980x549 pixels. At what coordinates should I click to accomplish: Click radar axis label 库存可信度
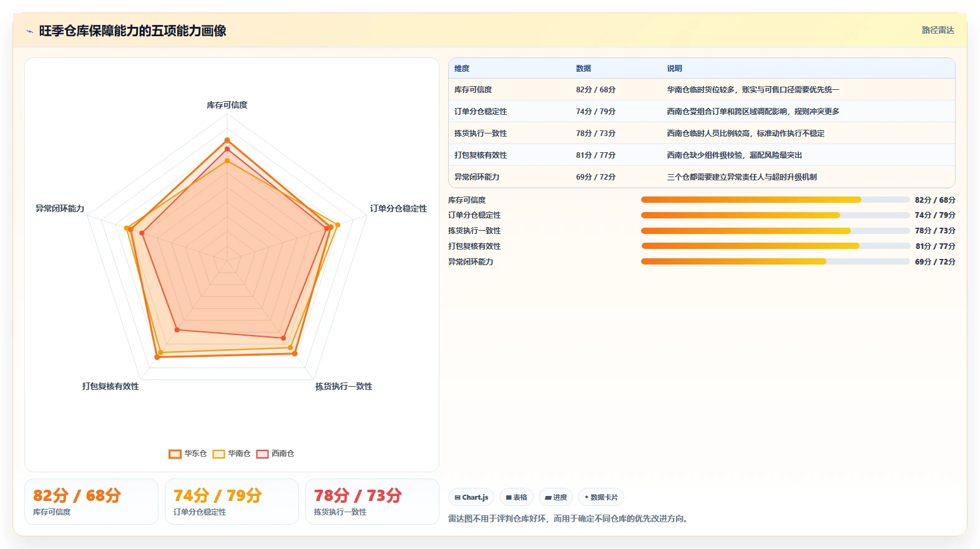(227, 105)
